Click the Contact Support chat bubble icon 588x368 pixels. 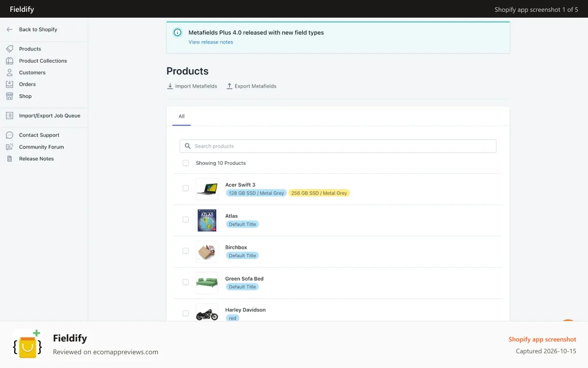[9, 135]
